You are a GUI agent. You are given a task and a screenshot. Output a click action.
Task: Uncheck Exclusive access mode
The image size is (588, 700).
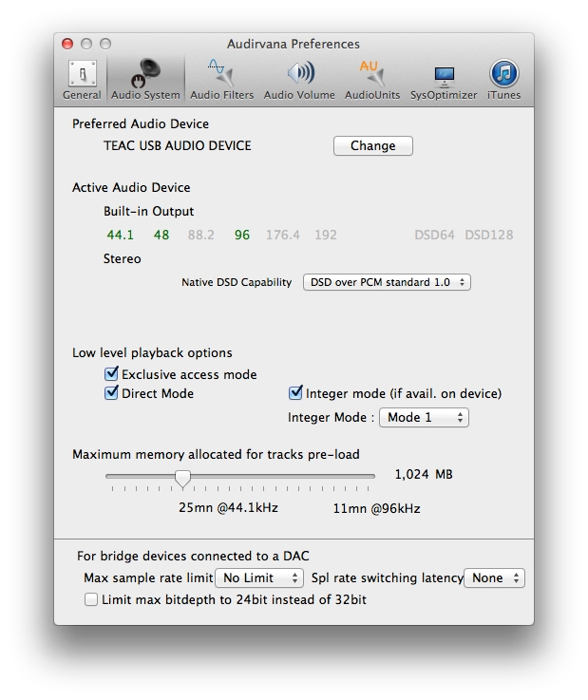pyautogui.click(x=111, y=373)
